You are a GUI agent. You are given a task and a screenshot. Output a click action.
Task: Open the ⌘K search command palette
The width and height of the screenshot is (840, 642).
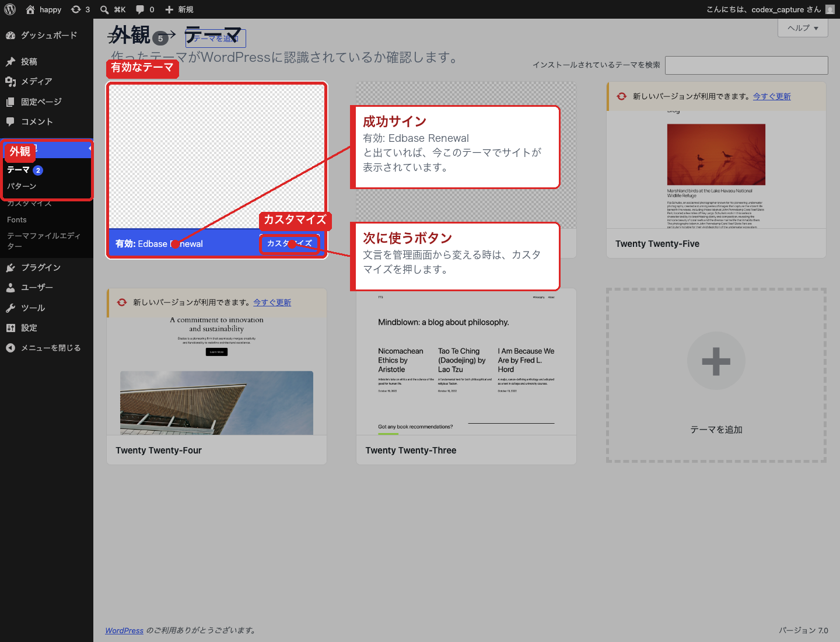(x=113, y=9)
